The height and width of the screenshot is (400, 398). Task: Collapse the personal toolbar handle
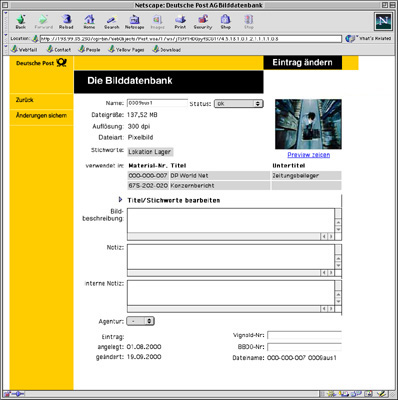coord(6,49)
